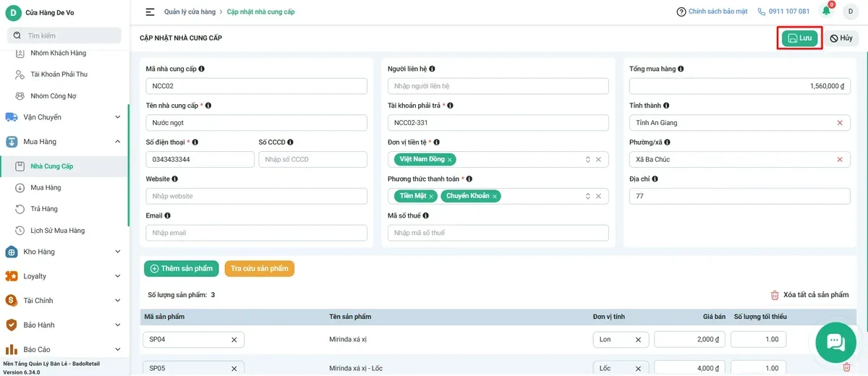Click the Mã nhà cung cấp field
Screen dimensions: 868x376
[256, 86]
